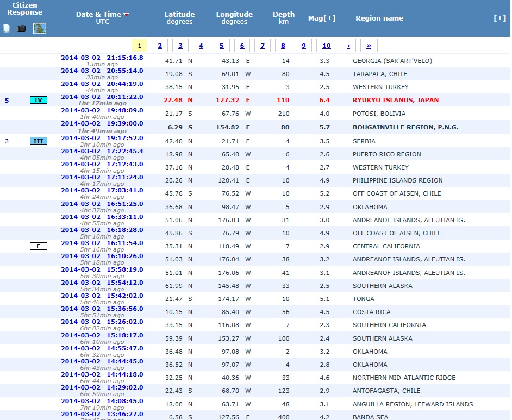Select the PUERTO RICO REGION text

coord(387,154)
